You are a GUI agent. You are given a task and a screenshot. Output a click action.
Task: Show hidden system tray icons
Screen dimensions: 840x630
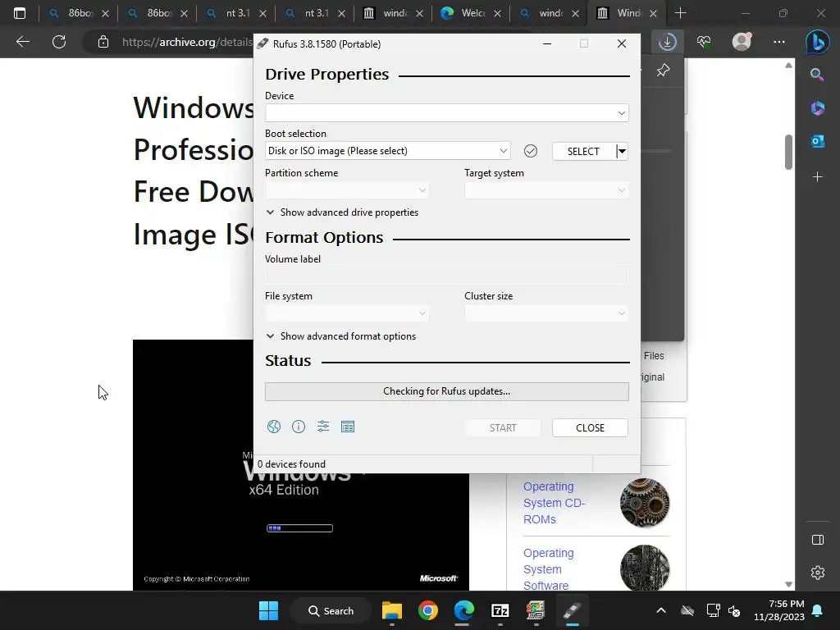click(661, 610)
